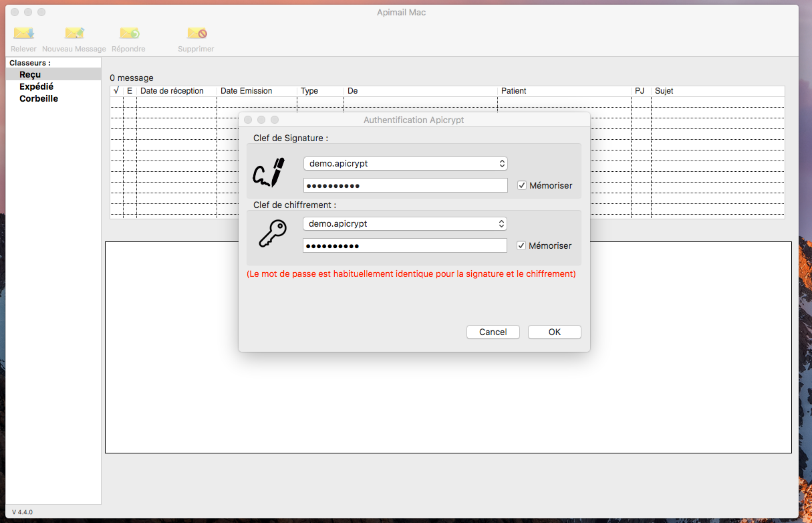Click the E column header
Viewport: 812px width, 523px height.
(130, 91)
